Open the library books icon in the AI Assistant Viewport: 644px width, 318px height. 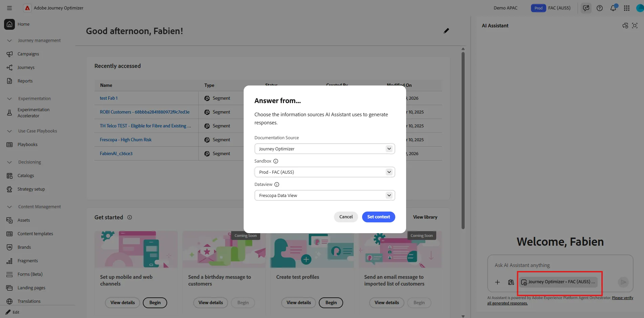[x=511, y=282]
